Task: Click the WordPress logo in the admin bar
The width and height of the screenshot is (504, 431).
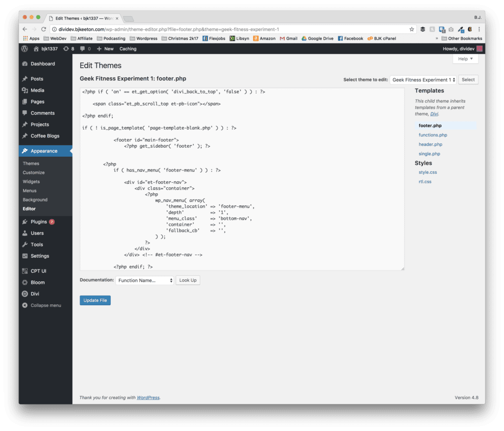Action: 24,49
